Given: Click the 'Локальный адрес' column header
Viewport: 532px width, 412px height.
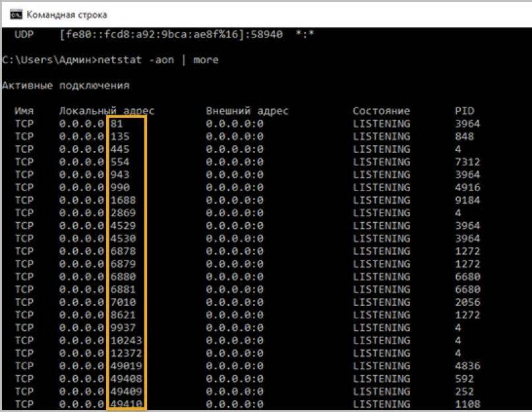Looking at the screenshot, I should point(107,111).
